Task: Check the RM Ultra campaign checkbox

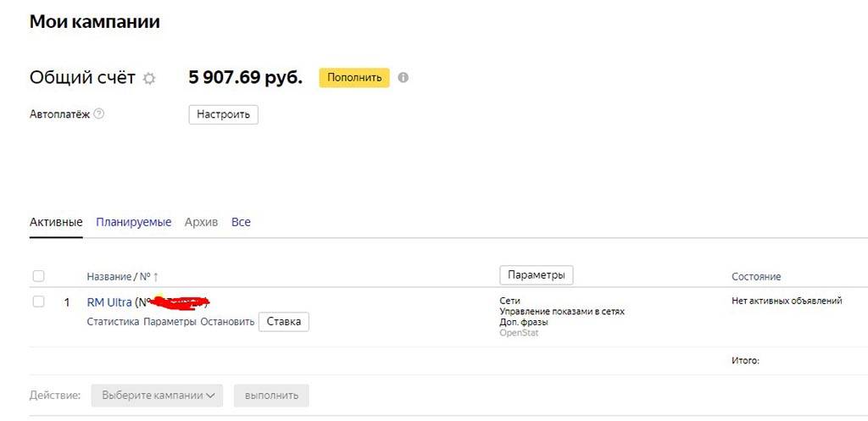Action: coord(38,302)
